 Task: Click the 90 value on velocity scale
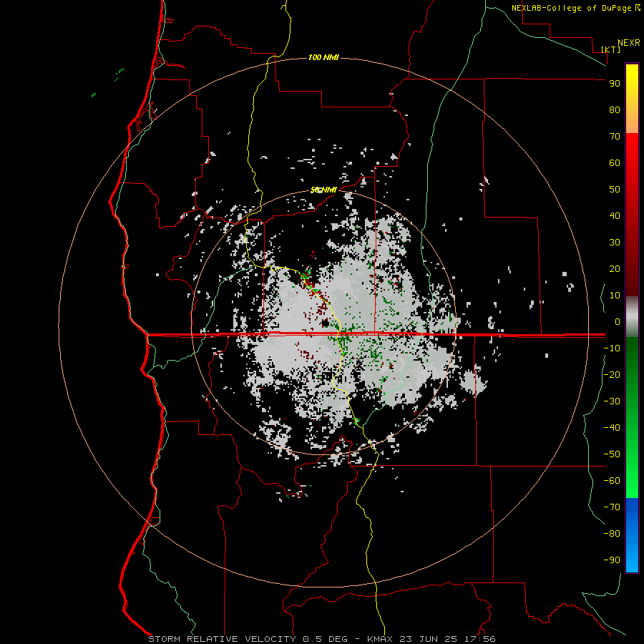[x=615, y=84]
